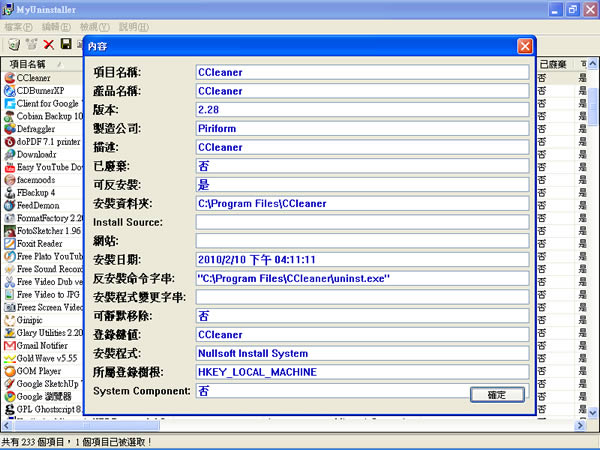Select the Google SketchUp icon
This screenshot has width=600, height=450.
(x=10, y=384)
